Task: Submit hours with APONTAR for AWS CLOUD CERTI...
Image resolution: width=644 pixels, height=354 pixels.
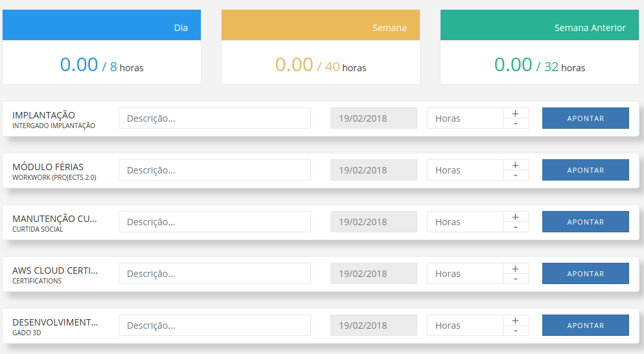Action: (585, 273)
